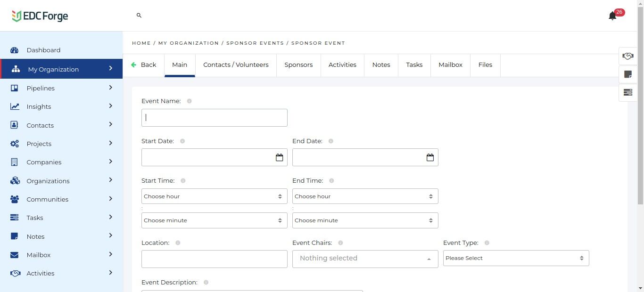Open the notifications bell
Viewport: 644px width, 292px height.
612,16
